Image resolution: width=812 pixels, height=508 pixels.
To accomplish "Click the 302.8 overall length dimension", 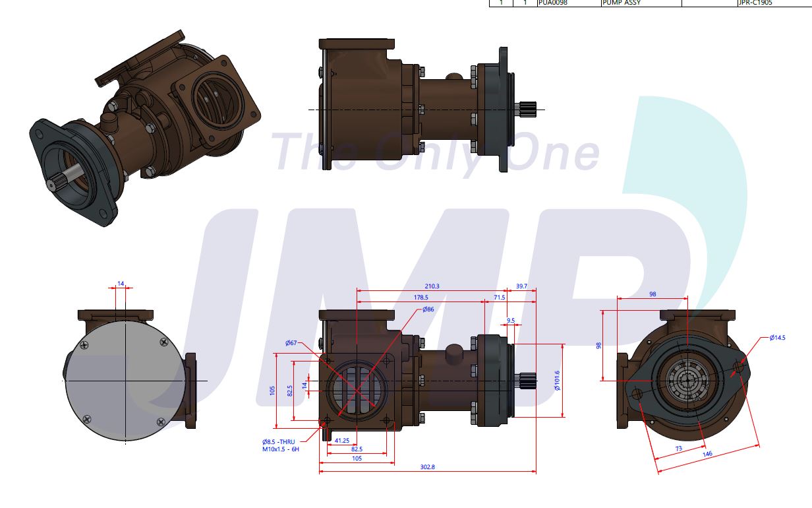I will tap(427, 467).
